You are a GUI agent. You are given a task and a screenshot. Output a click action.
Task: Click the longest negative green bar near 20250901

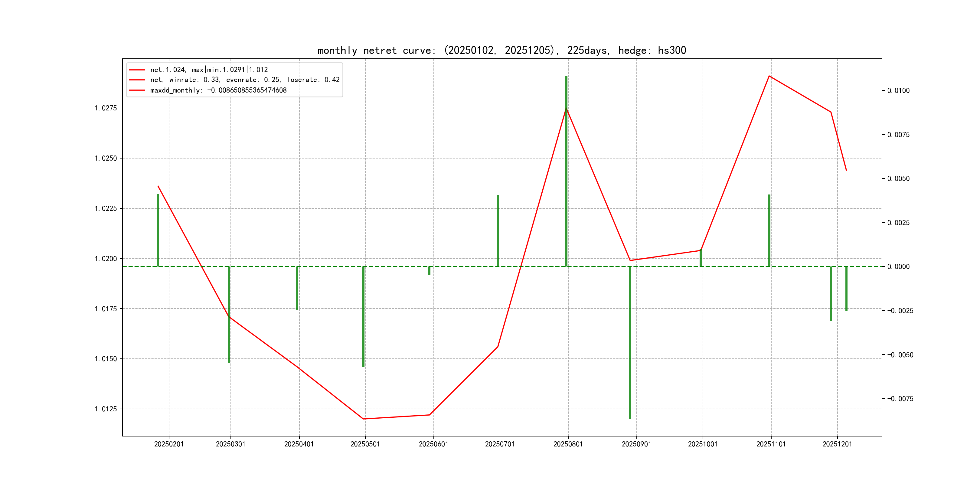pyautogui.click(x=630, y=342)
